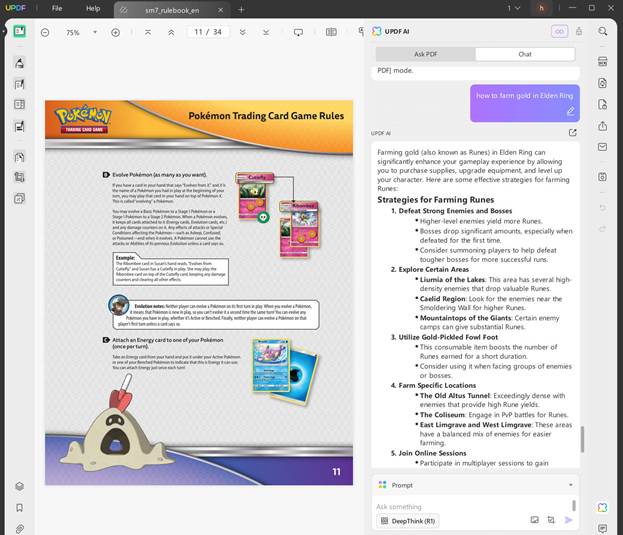Edit the Elden Ring question message
This screenshot has width=623, height=535.
point(571,111)
